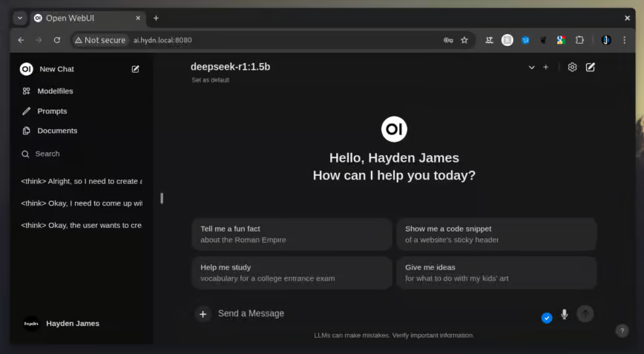644x354 pixels.
Task: Choose the Tell me a fun fact suggestion
Action: 291,234
